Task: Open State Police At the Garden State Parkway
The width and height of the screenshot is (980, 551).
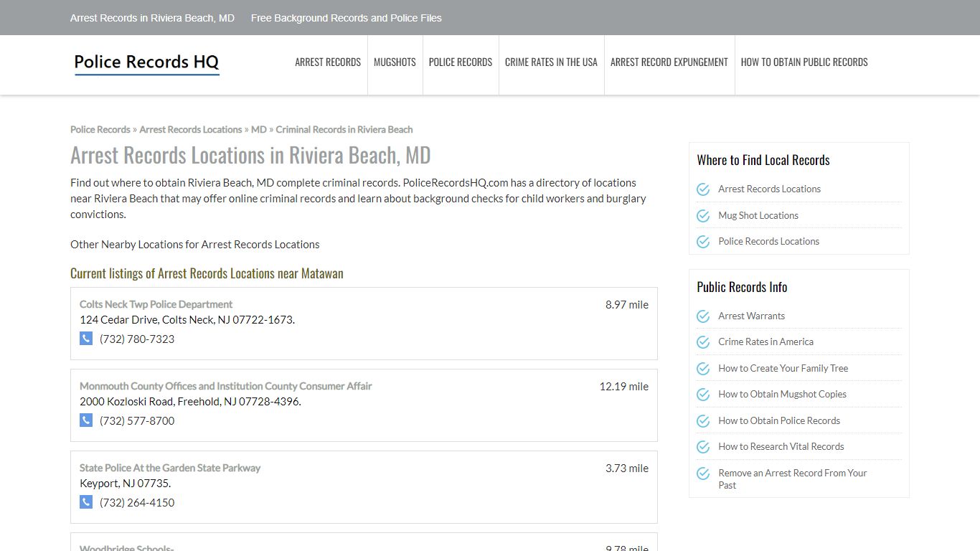Action: pyautogui.click(x=170, y=468)
